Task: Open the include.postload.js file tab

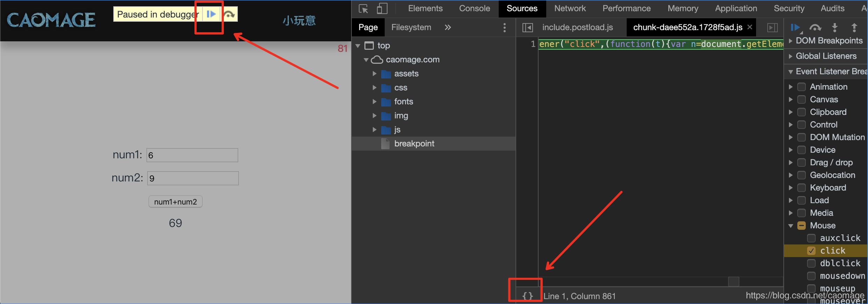Action: point(577,27)
